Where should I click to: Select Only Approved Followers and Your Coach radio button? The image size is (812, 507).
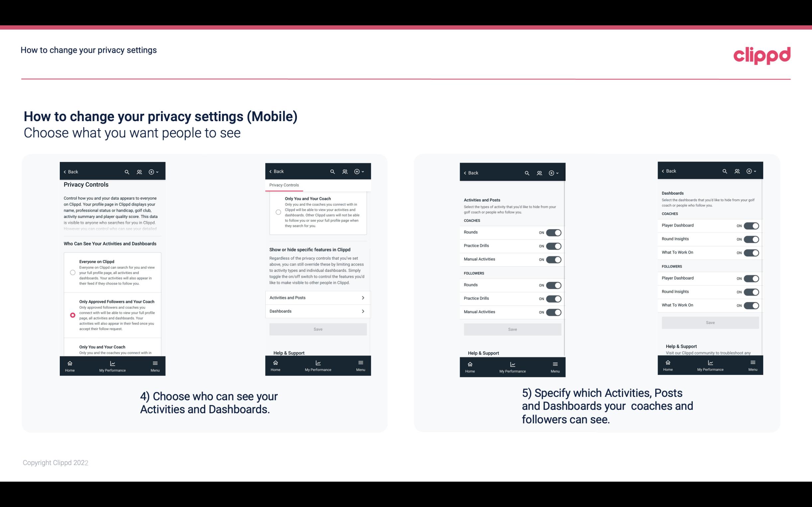tap(72, 315)
